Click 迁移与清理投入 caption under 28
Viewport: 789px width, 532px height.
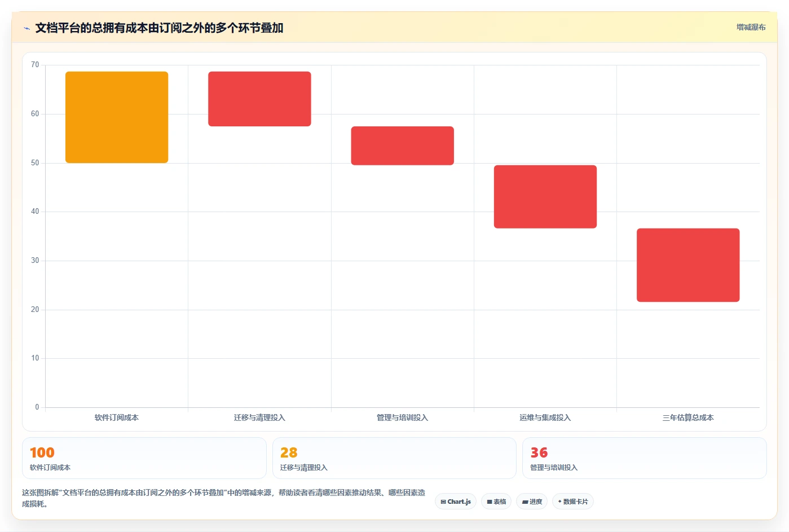click(304, 468)
